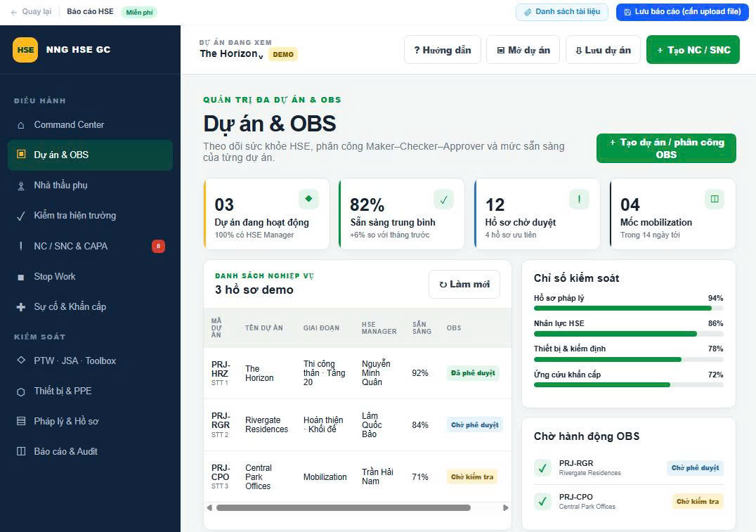Click the HSE logo badge
756x532 pixels.
(x=25, y=50)
